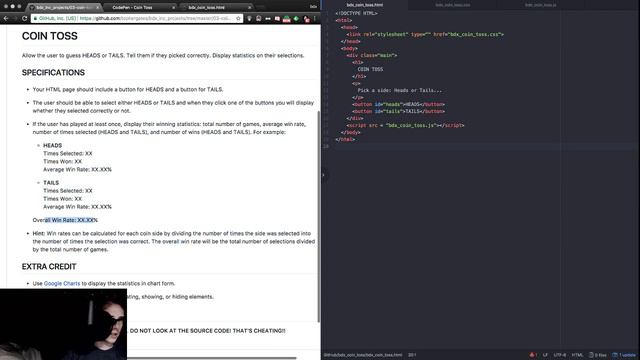Click the EXTRA CREDIT heading

49,267
